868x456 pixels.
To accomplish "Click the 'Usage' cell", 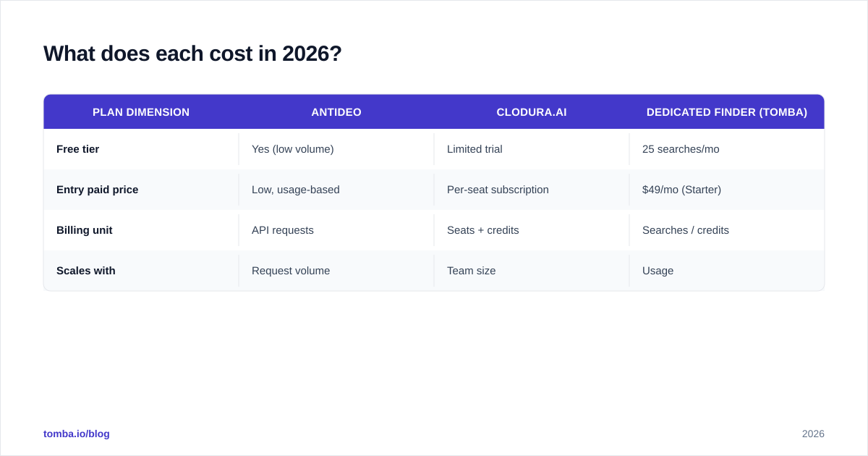I will pos(727,271).
